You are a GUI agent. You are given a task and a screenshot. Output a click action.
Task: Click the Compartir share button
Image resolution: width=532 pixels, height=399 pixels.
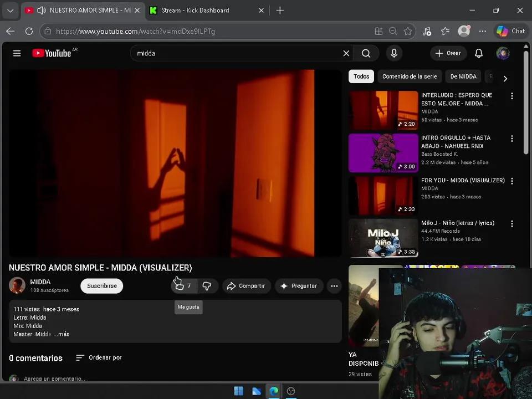[x=247, y=285]
